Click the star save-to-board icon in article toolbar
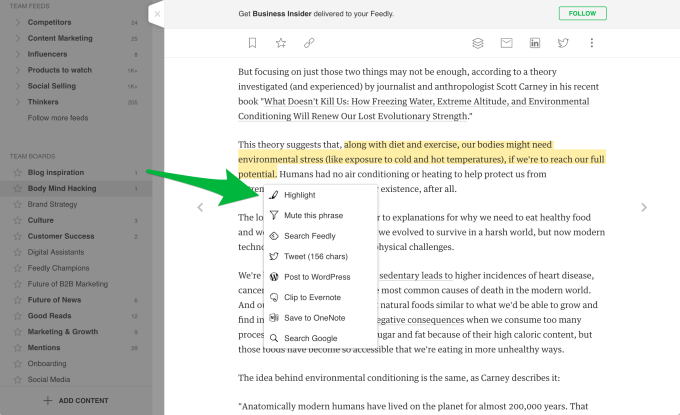Viewport: 680px width, 415px height. point(281,43)
